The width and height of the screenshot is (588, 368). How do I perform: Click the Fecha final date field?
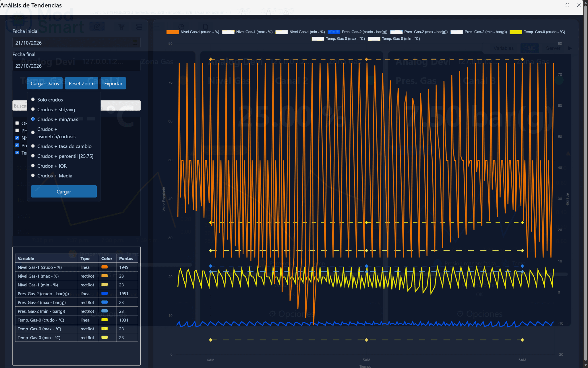tap(76, 66)
